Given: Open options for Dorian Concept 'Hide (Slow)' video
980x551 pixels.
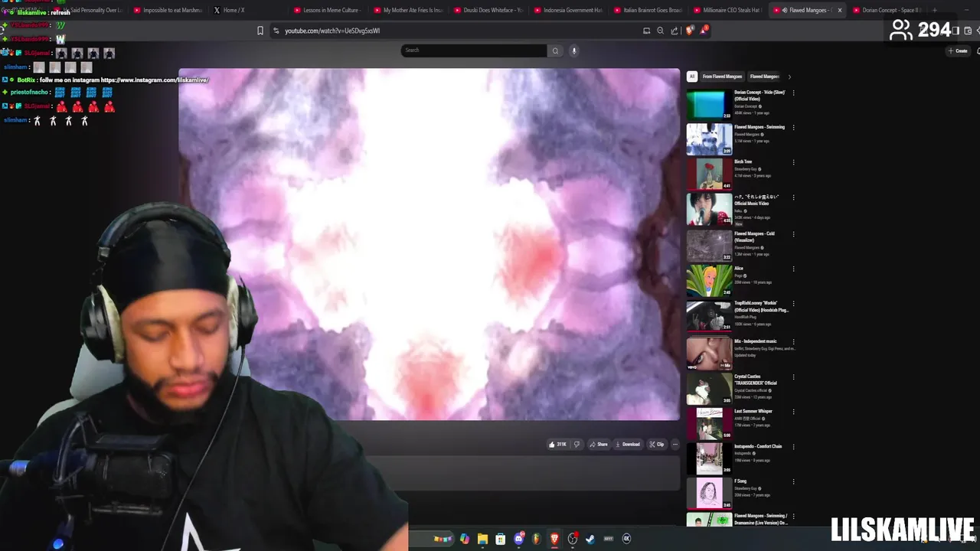Looking at the screenshot, I should point(793,93).
